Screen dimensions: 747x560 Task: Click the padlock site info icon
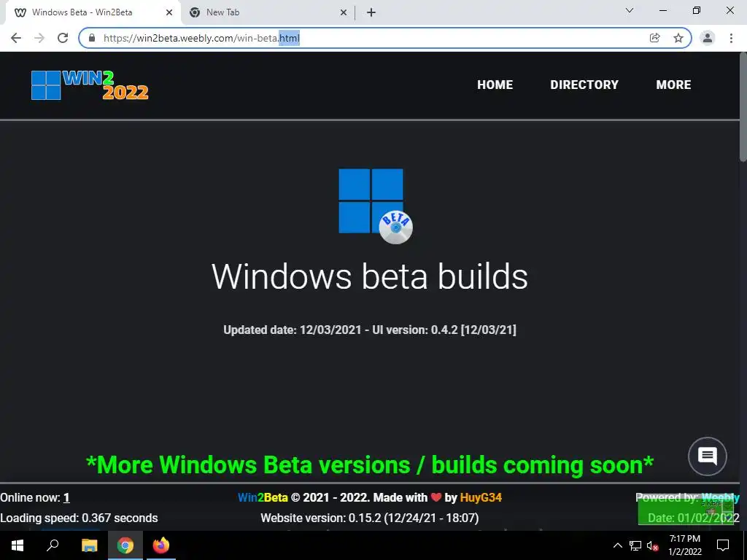pyautogui.click(x=92, y=38)
